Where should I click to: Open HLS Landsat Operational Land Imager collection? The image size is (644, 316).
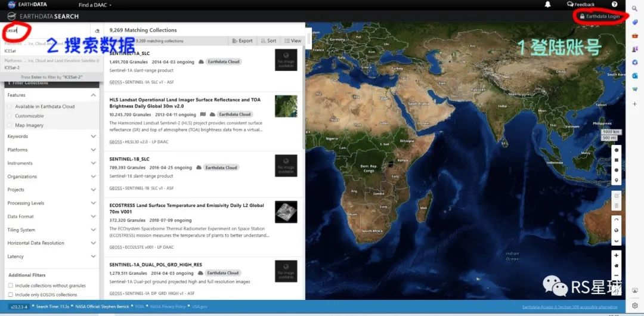tap(185, 103)
